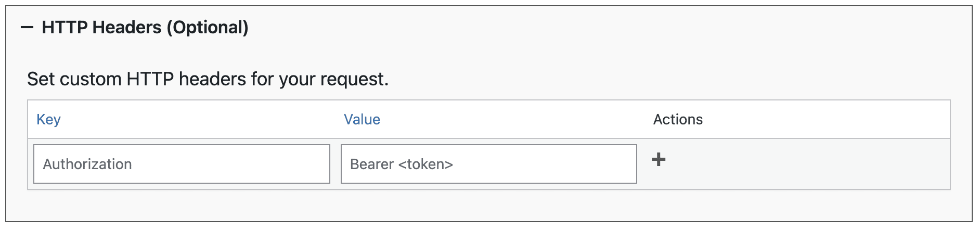This screenshot has width=980, height=229.
Task: Add a new header row with plus icon
Action: 659,159
